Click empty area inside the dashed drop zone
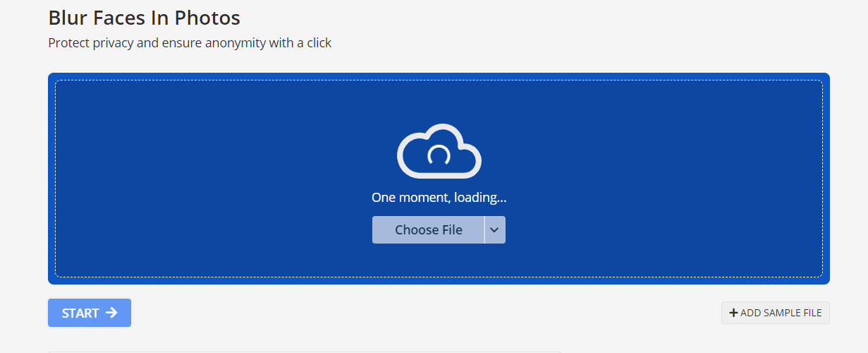 (212, 176)
